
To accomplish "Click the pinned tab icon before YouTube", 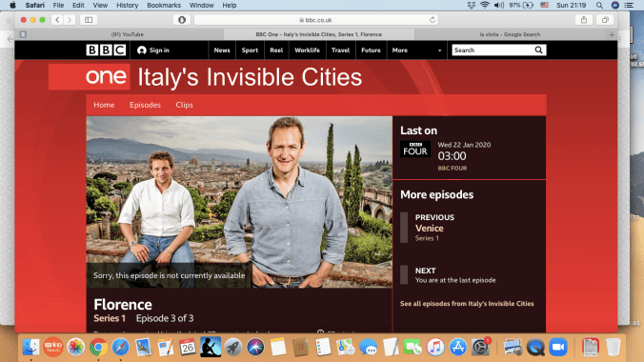I will click(x=23, y=34).
